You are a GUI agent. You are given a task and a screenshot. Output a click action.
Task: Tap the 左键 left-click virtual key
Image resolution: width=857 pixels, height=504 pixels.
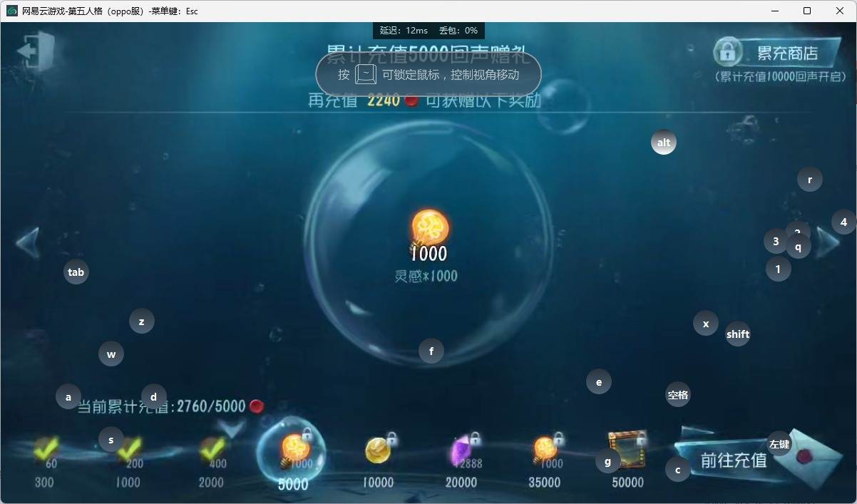779,444
